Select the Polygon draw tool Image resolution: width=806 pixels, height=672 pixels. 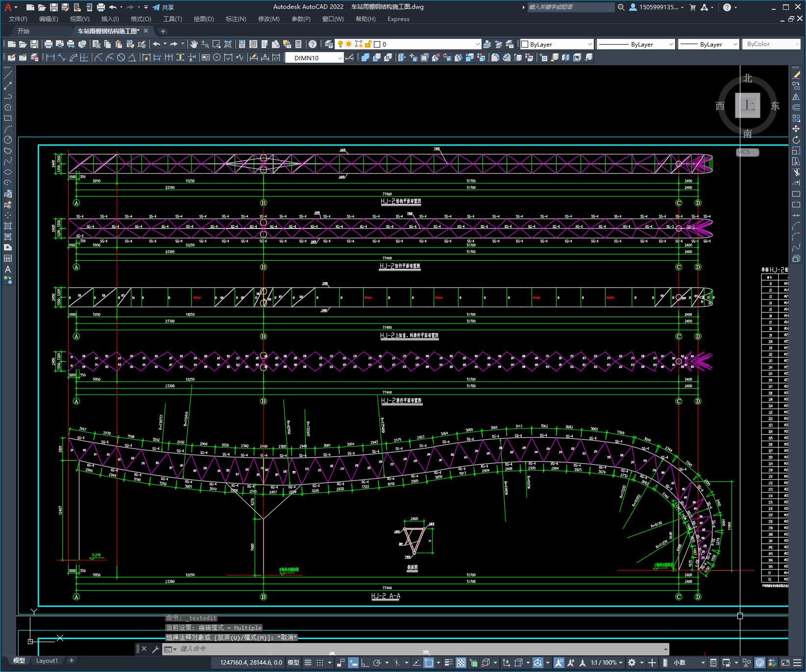pos(8,107)
